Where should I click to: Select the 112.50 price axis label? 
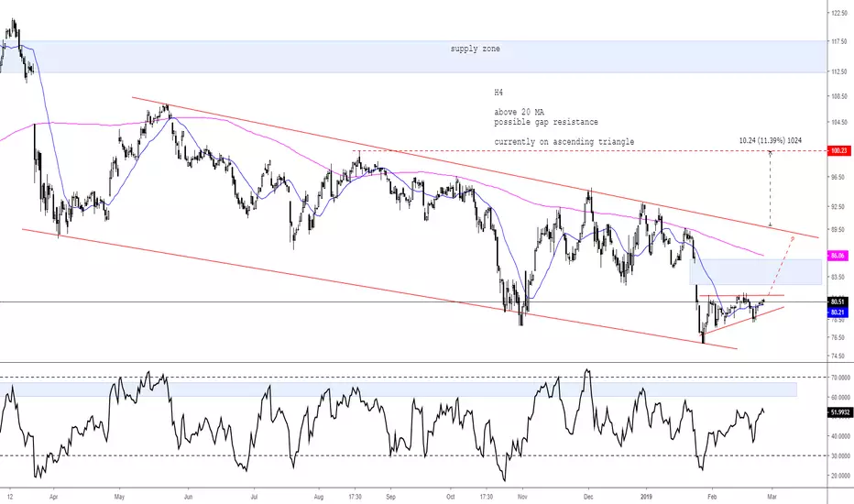pos(839,71)
